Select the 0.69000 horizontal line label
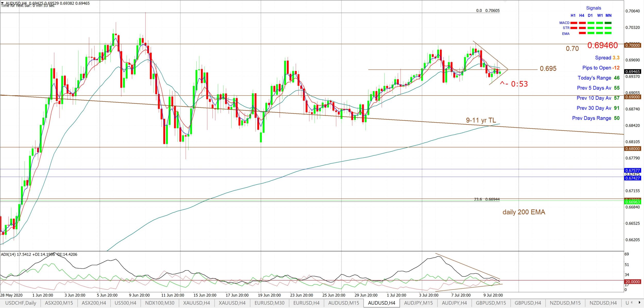The height and width of the screenshot is (308, 644). coord(633,97)
